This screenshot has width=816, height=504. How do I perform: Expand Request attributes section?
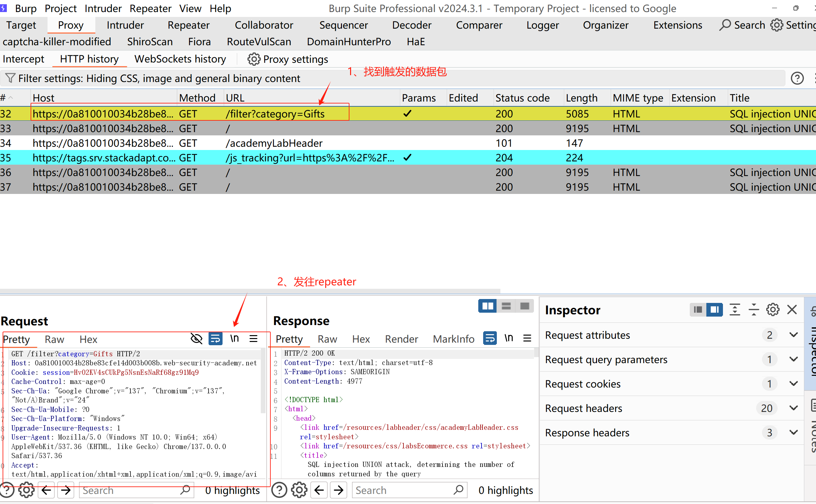coord(794,335)
